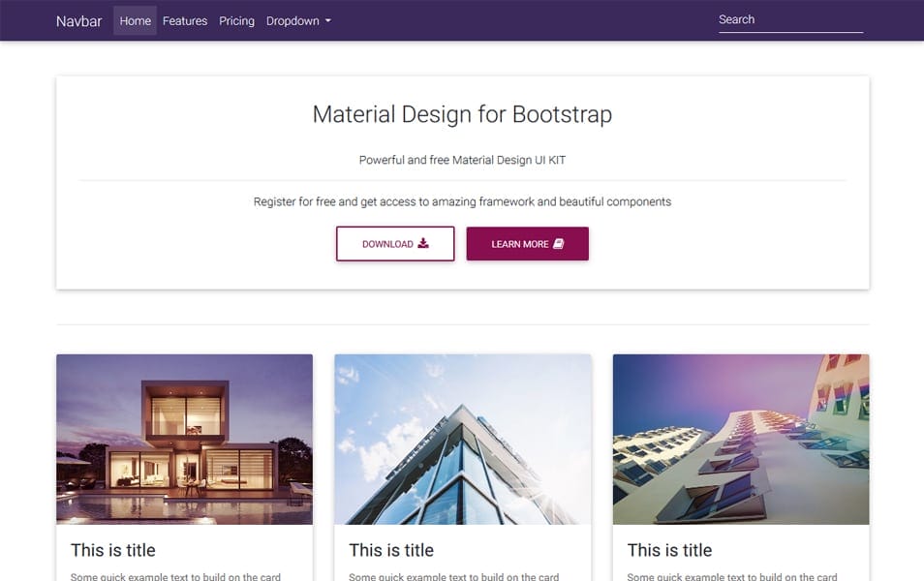Click the Material Design for Bootstrap heading

pyautogui.click(x=462, y=114)
